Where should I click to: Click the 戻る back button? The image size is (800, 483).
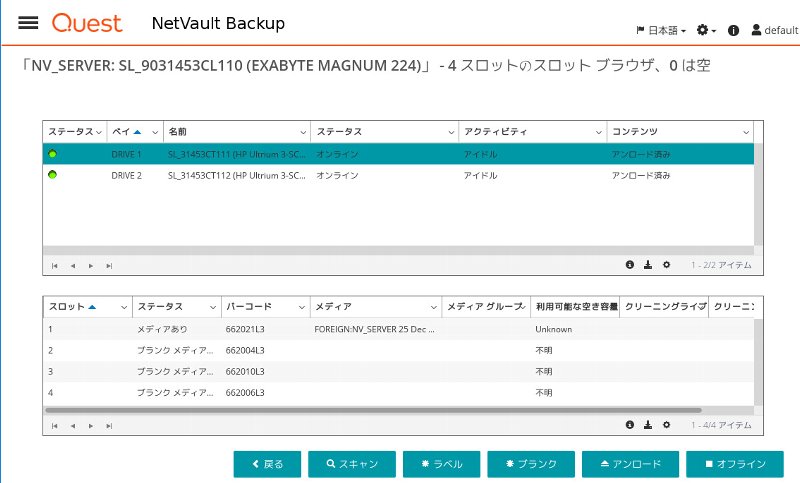pos(267,464)
